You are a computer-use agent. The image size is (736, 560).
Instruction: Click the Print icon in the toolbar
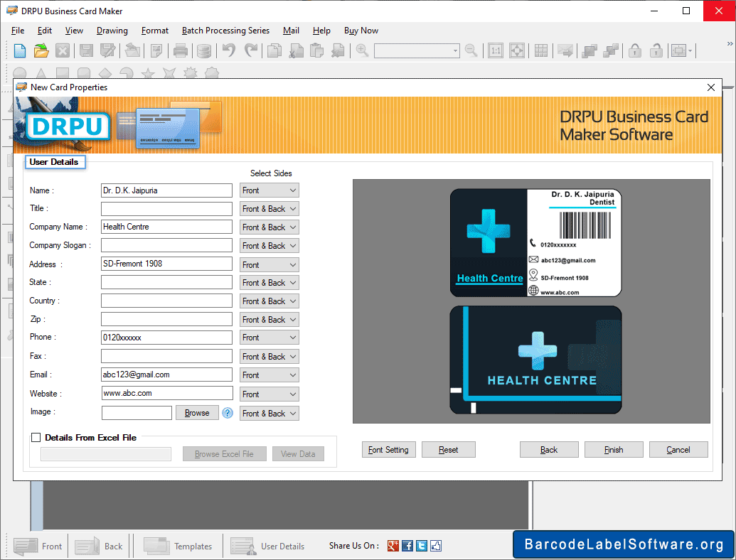(x=180, y=50)
